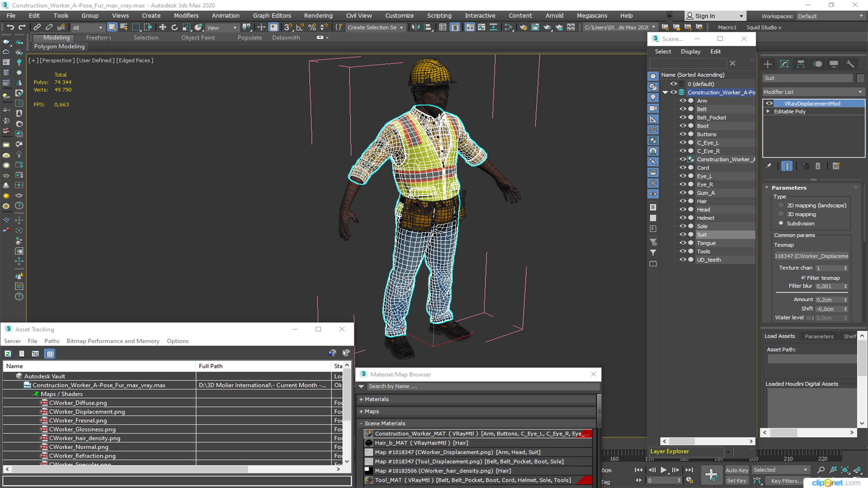This screenshot has height=488, width=868.
Task: Open the selection filter All dropdown
Action: tap(88, 28)
